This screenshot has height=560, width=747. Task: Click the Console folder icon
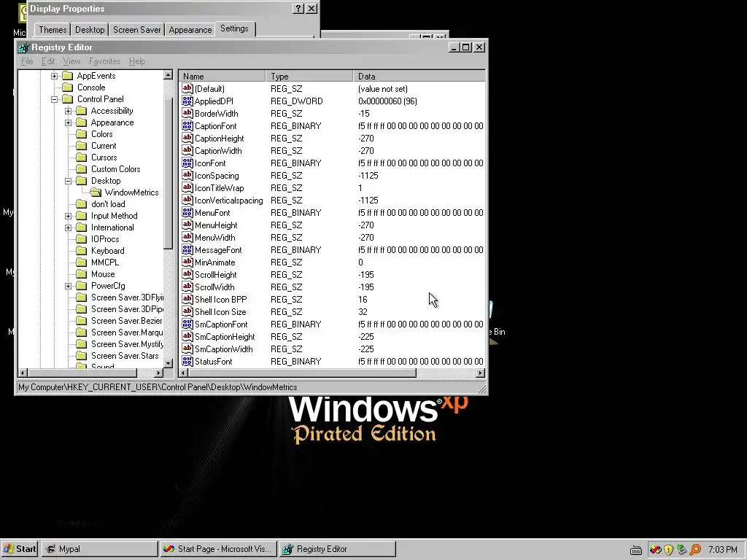coord(68,87)
